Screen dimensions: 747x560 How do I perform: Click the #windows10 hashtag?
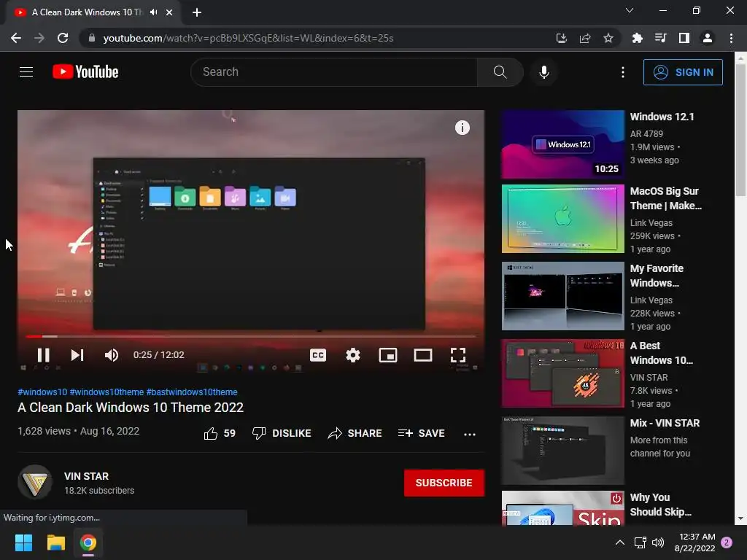[x=42, y=392]
